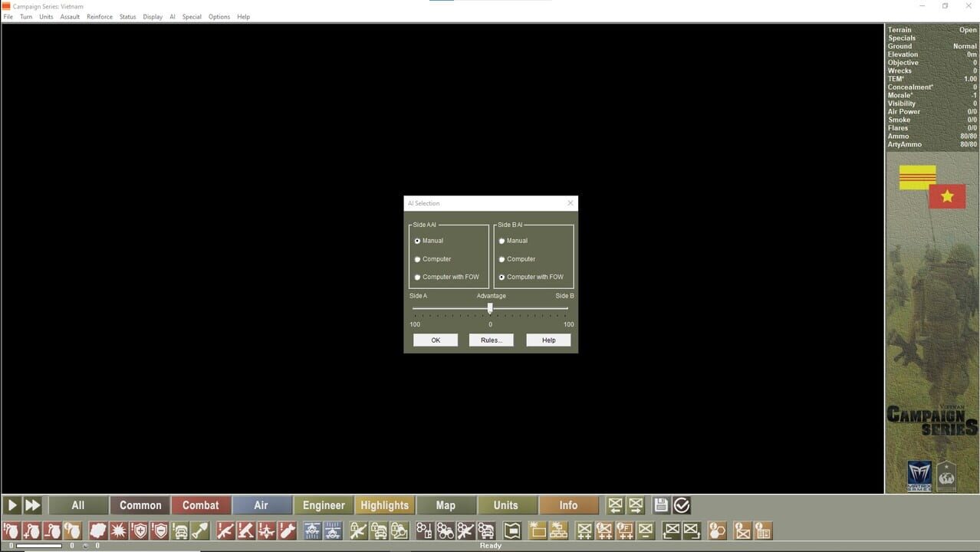Screen dimensions: 980x552
Task: Select Manual for Side B AI
Action: 502,240
